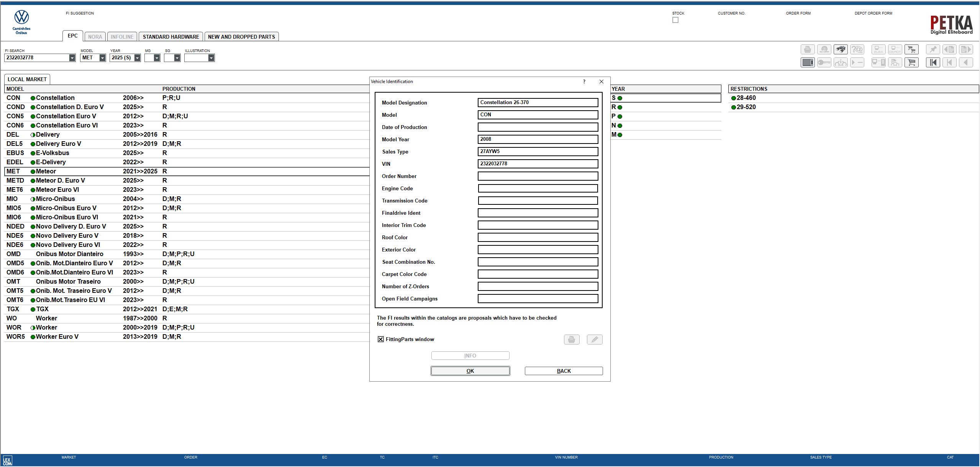Click the disc with arrow toolbar icon
Viewport: 980px width, 467px height.
824,49
